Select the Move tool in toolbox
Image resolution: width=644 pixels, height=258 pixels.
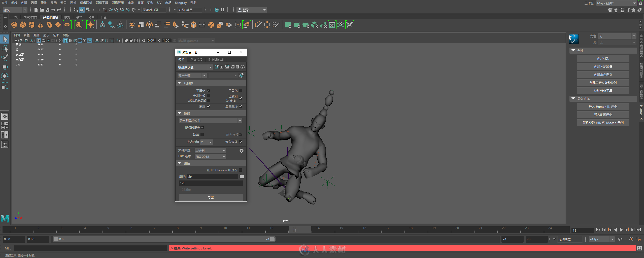tap(5, 67)
